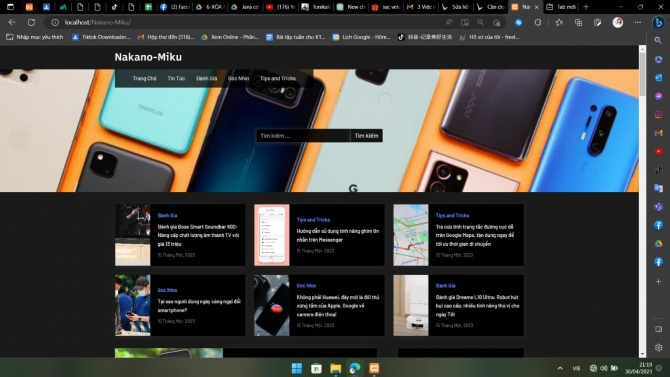Switch to the Gmail '3 Việc' tab

[421, 7]
